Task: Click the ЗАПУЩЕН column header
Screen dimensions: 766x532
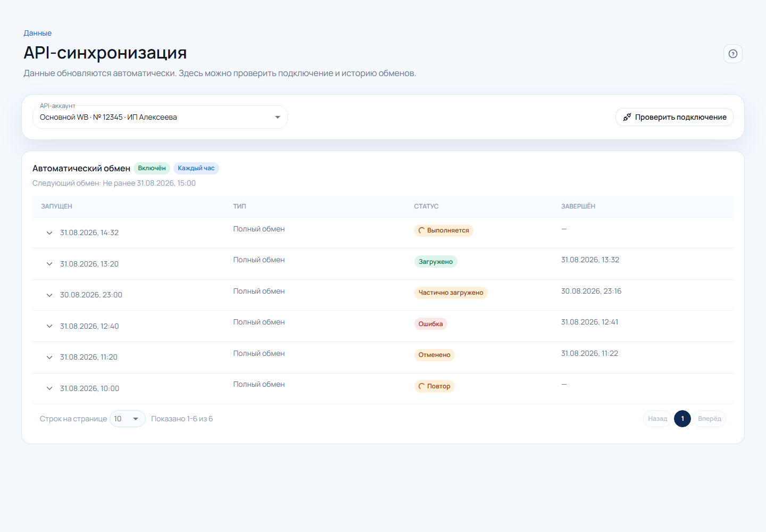Action: (x=56, y=206)
